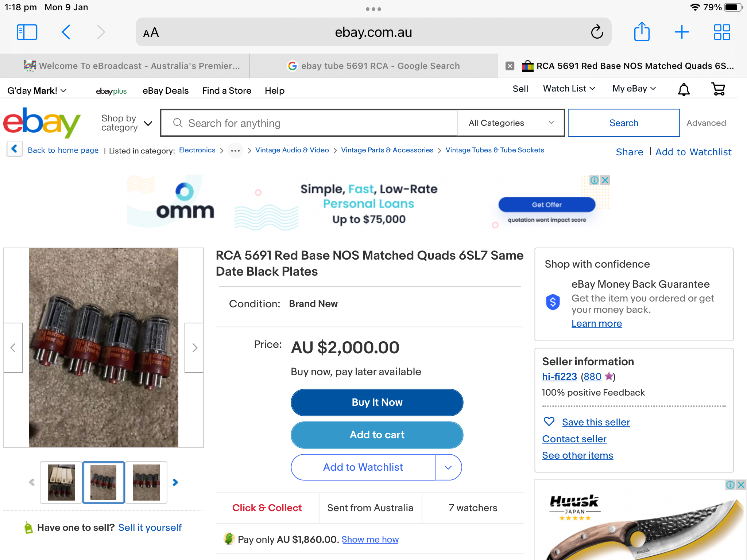Go forward in Safari history
The image size is (747, 560).
pos(101,32)
